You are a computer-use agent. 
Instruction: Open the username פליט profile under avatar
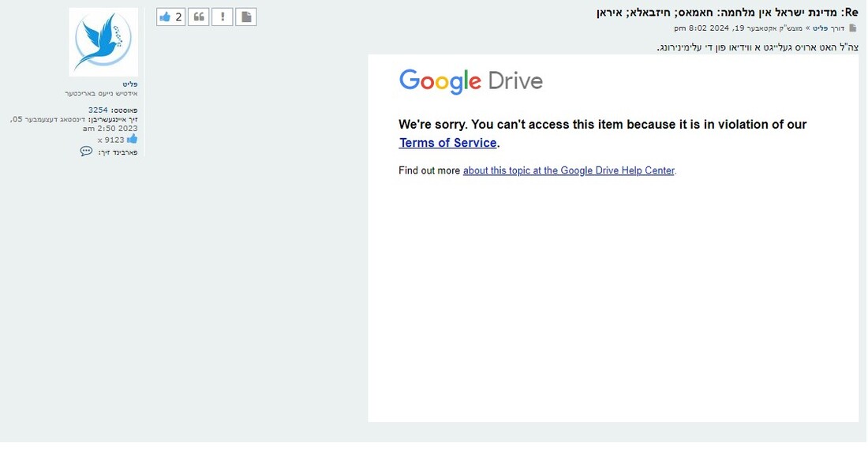click(130, 84)
